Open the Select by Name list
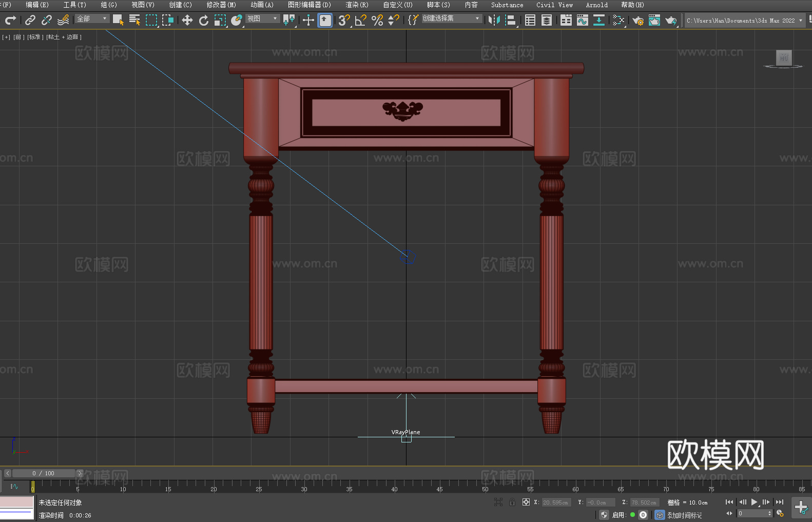Screen dimensions: 812x522 click(134, 20)
